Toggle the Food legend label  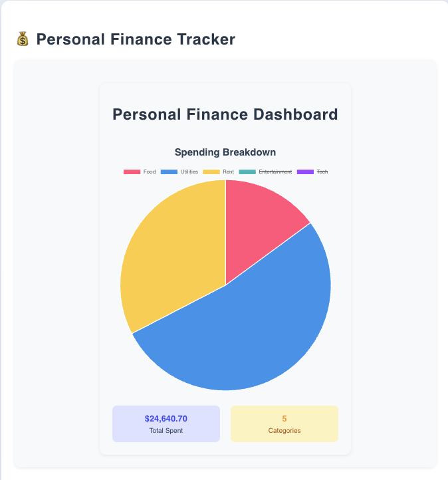150,172
